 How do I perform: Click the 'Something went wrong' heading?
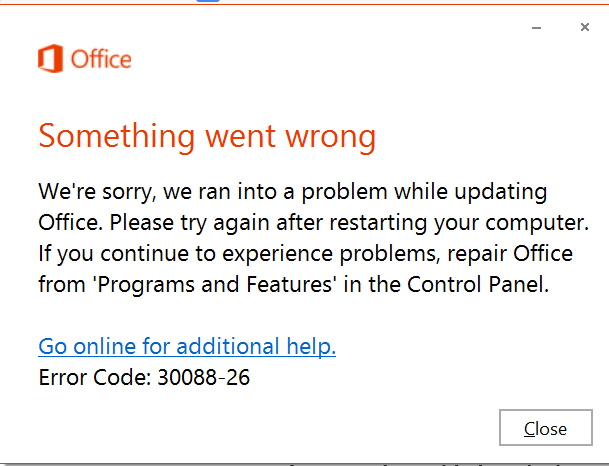(207, 135)
